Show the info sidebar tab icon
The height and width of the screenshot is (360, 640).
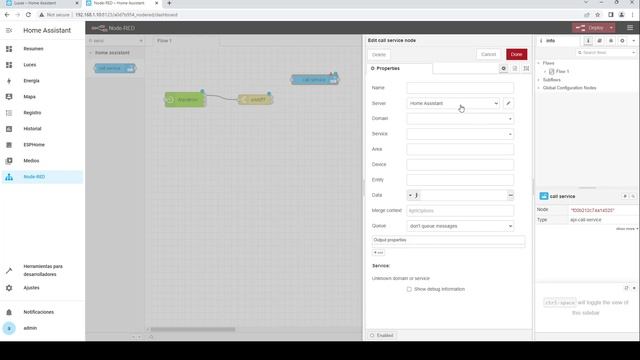588,41
